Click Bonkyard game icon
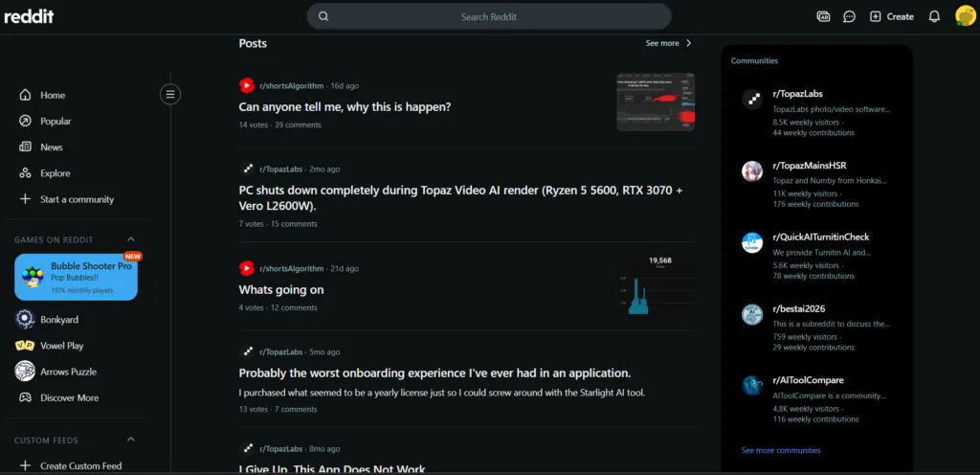 (25, 319)
